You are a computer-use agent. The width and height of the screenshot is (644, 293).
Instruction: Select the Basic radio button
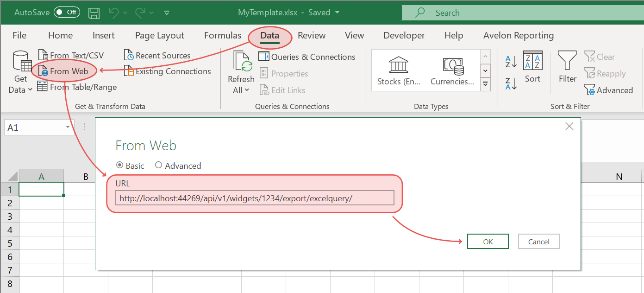coord(119,166)
